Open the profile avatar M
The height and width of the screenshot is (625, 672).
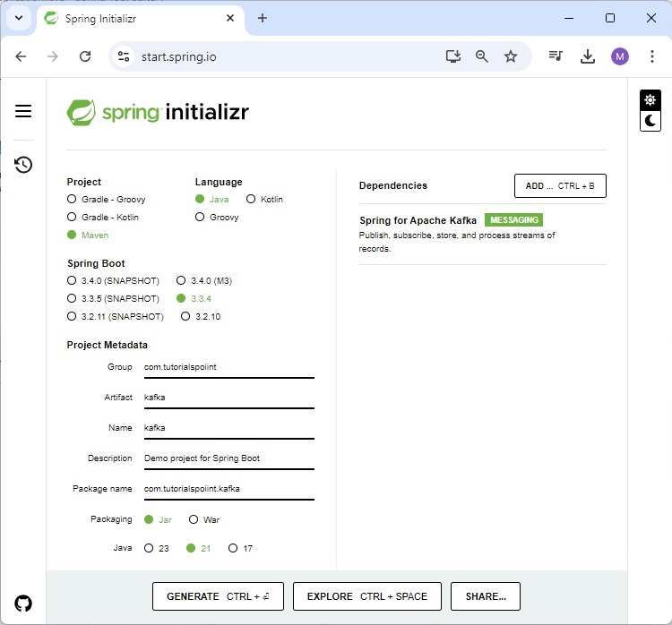[x=620, y=56]
